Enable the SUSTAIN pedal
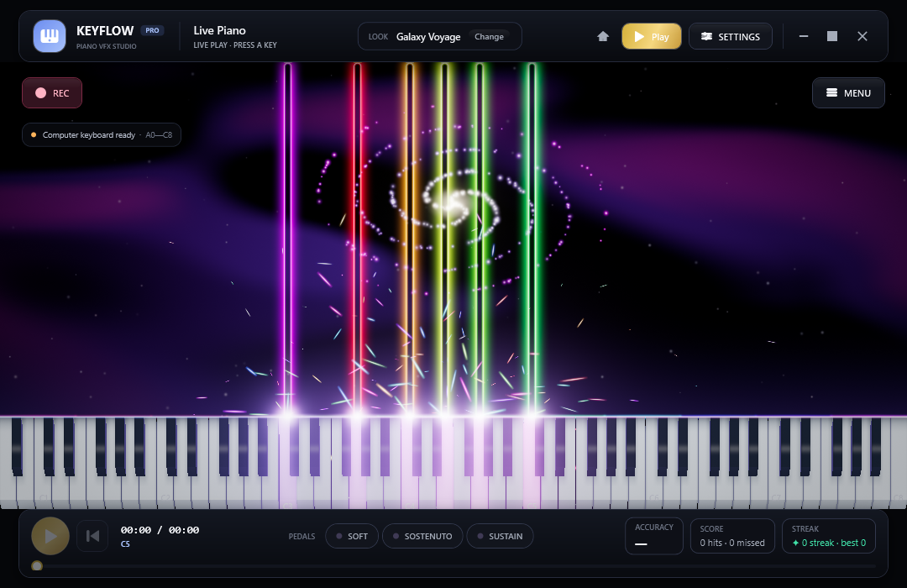The image size is (907, 588). (x=500, y=536)
